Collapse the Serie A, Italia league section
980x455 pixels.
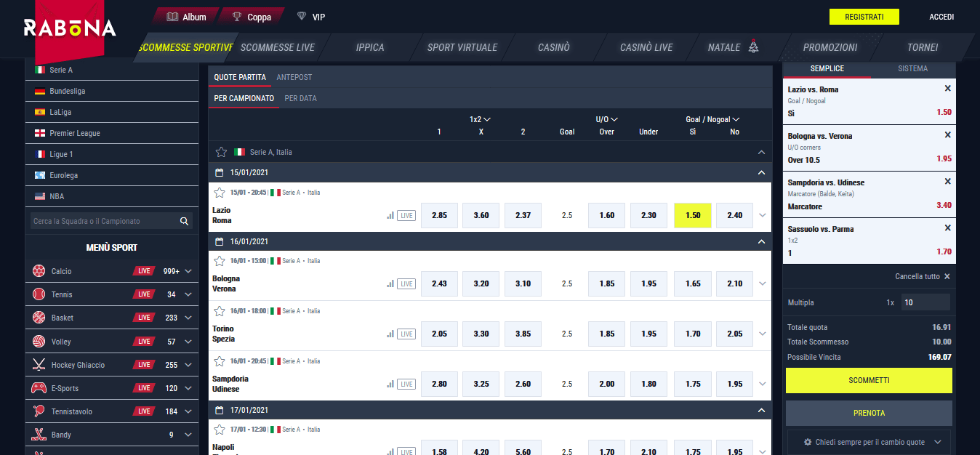(761, 153)
